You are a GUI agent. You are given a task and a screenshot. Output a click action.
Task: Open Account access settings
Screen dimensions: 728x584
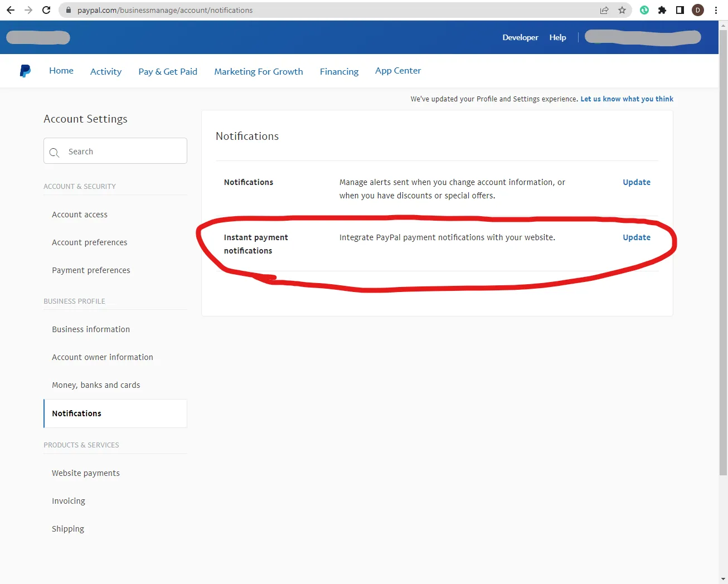80,215
